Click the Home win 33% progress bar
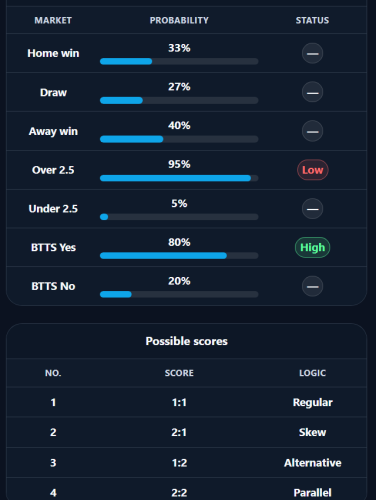 click(x=179, y=61)
